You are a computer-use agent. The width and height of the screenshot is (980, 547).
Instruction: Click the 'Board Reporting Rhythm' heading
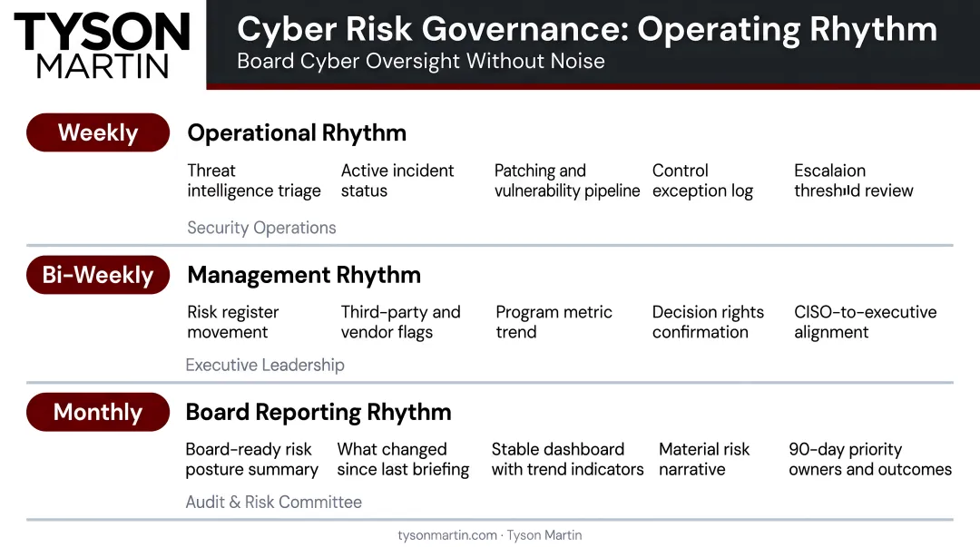tap(318, 412)
